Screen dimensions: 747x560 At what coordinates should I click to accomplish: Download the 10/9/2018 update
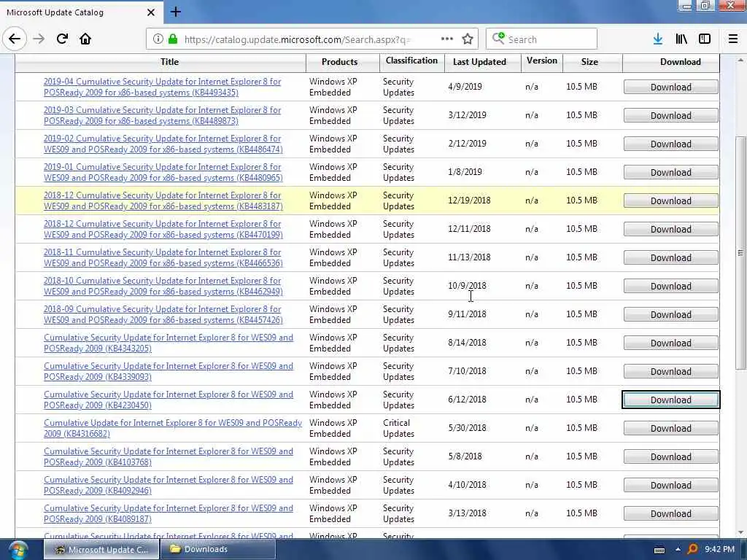pos(671,286)
